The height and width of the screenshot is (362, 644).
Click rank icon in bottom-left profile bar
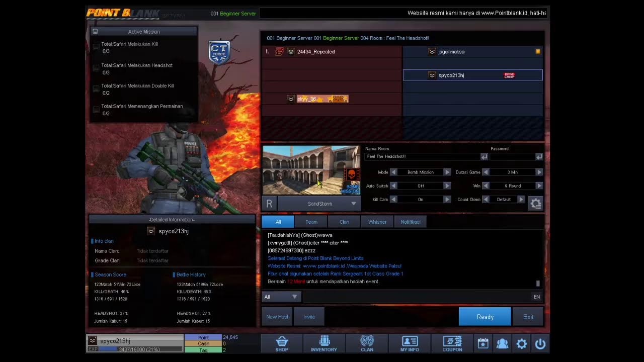tap(93, 340)
